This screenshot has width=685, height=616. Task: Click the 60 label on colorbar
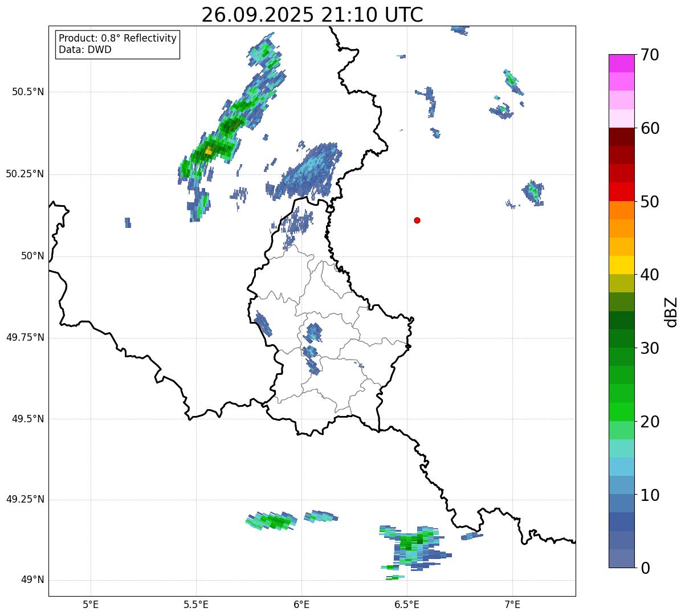(650, 128)
